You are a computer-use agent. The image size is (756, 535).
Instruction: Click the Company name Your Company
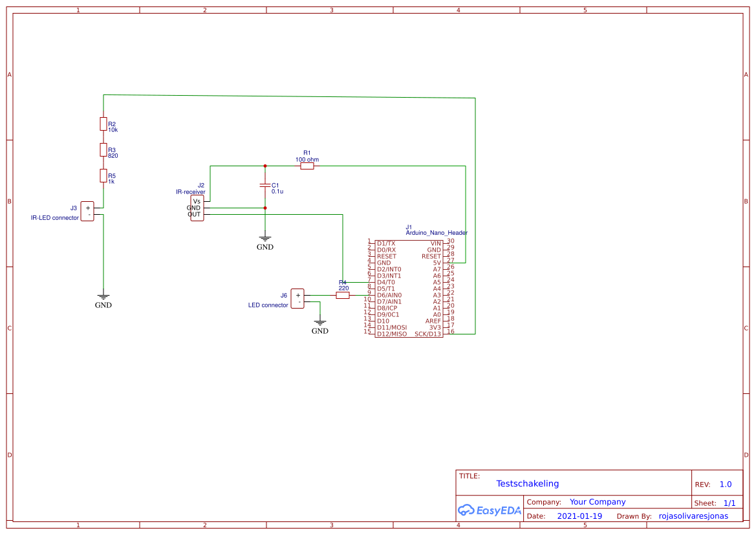(x=598, y=501)
